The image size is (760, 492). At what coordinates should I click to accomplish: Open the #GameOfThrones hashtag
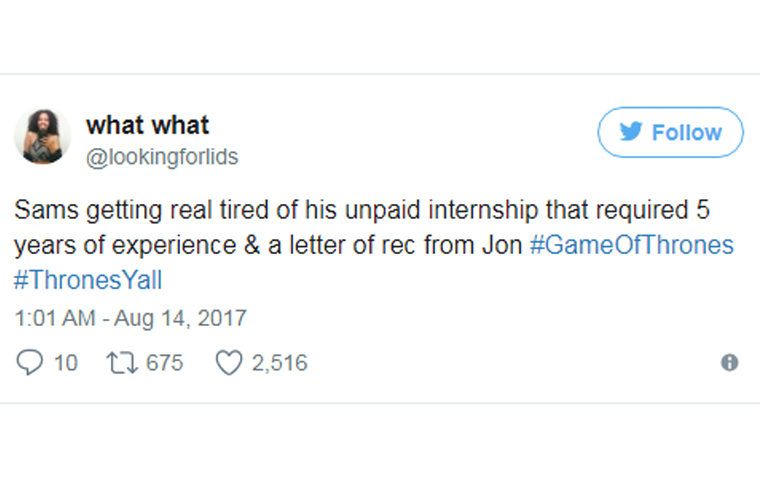(631, 245)
